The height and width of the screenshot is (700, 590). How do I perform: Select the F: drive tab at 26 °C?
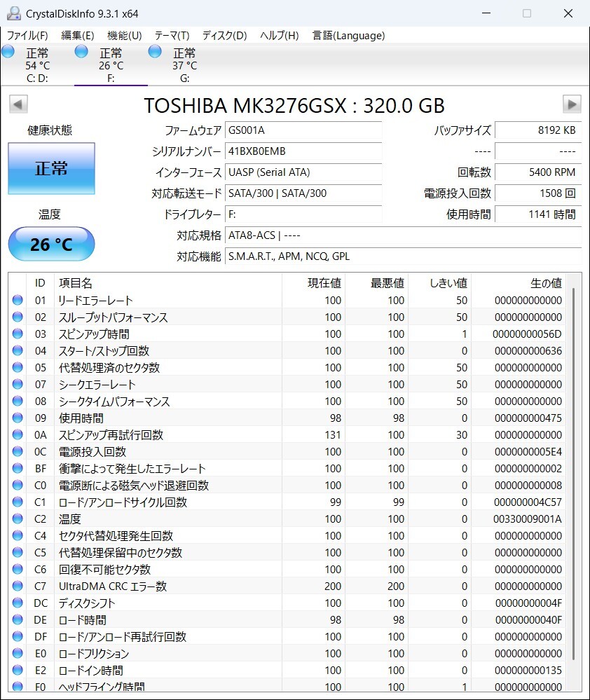[111, 65]
